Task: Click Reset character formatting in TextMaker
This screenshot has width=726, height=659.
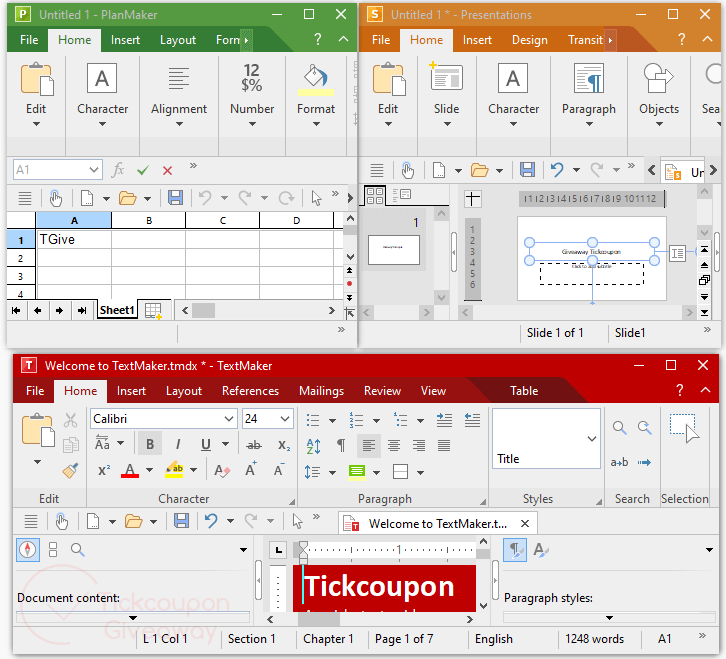Action: (222, 471)
